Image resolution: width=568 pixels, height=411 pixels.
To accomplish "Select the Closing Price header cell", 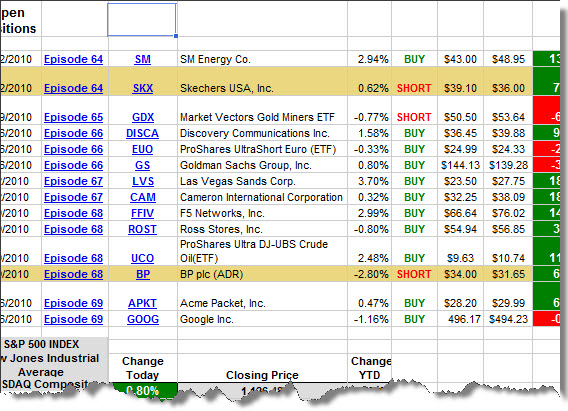I will 262,368.
